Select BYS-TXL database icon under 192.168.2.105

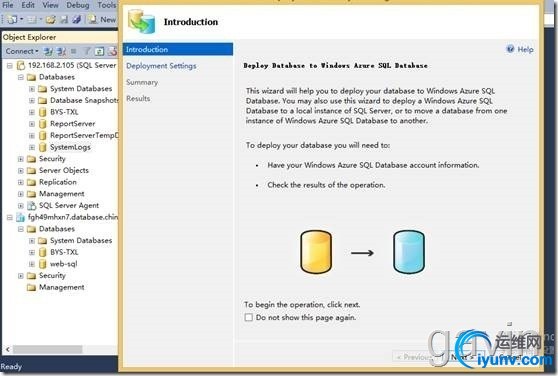[x=42, y=112]
